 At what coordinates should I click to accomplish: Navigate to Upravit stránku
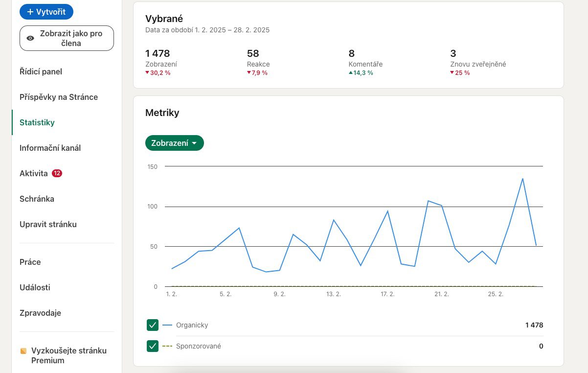tap(48, 224)
